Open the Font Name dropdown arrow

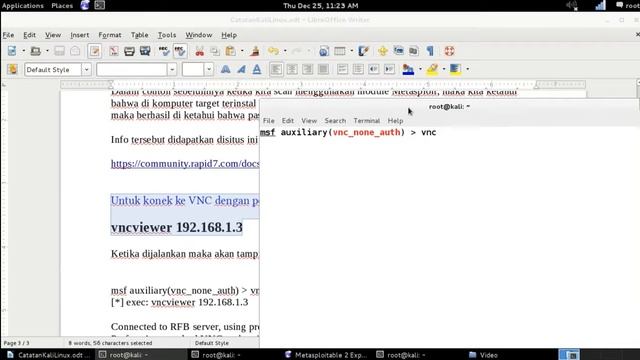click(172, 70)
